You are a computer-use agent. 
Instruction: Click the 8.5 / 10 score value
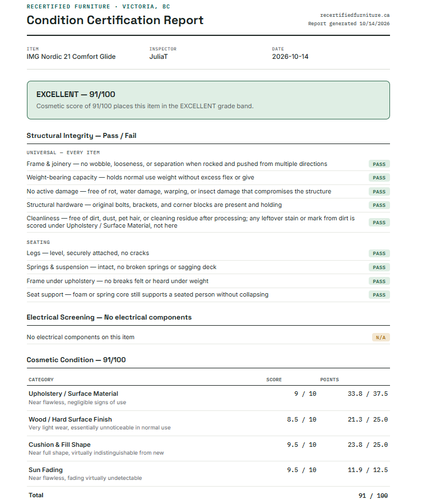(301, 419)
